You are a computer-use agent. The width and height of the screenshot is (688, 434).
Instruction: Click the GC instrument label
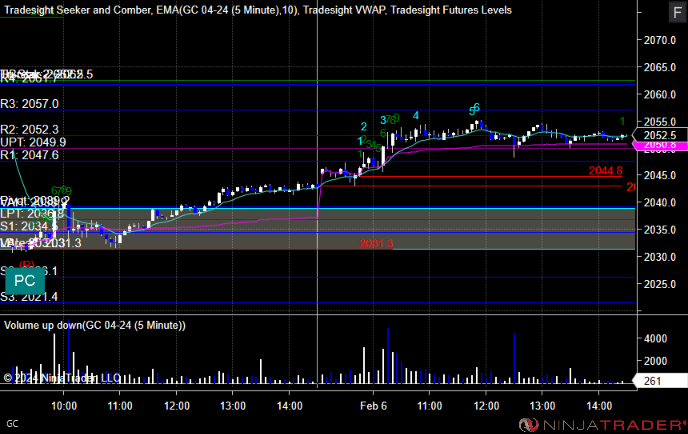(12, 424)
